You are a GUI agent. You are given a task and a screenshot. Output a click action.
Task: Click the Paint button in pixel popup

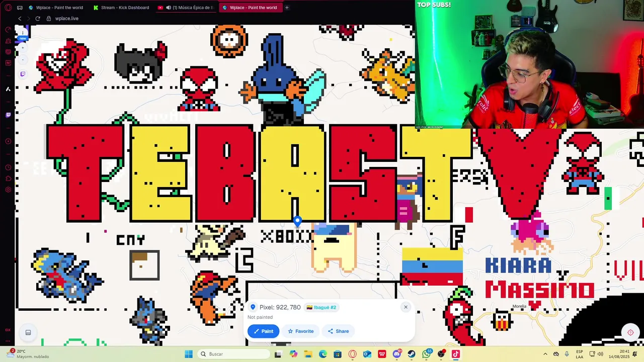(263, 331)
